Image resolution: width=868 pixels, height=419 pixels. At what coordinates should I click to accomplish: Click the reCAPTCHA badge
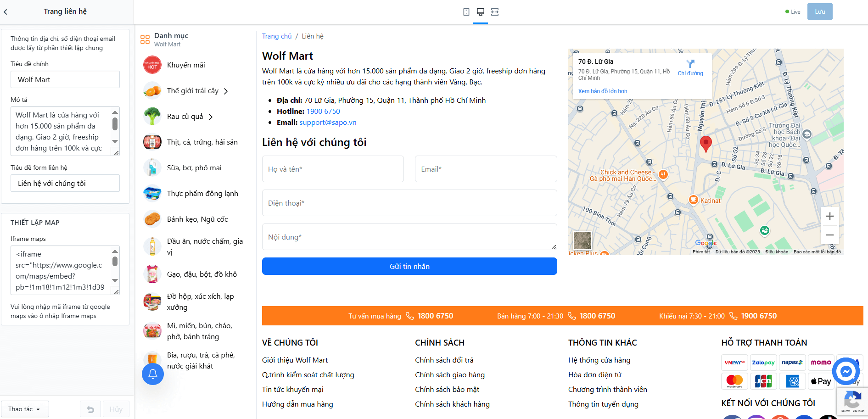[x=852, y=402]
